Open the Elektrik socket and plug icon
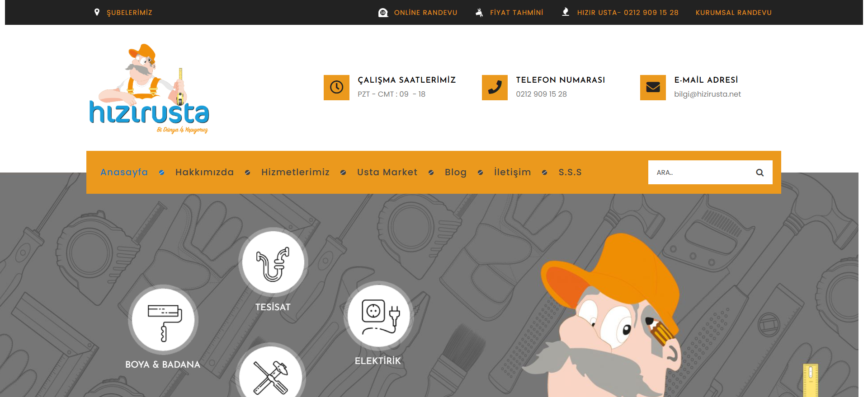Image resolution: width=868 pixels, height=397 pixels. click(x=379, y=316)
